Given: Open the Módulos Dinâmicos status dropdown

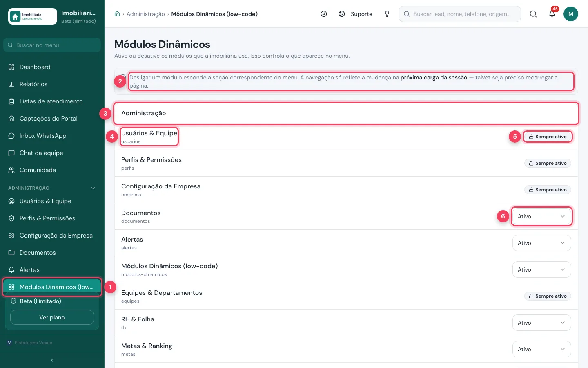Looking at the screenshot, I should point(541,269).
